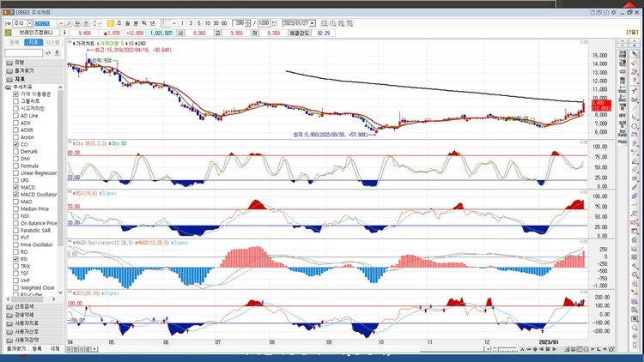
Task: Click the 등록 button at panel bottom
Action: coord(37,348)
